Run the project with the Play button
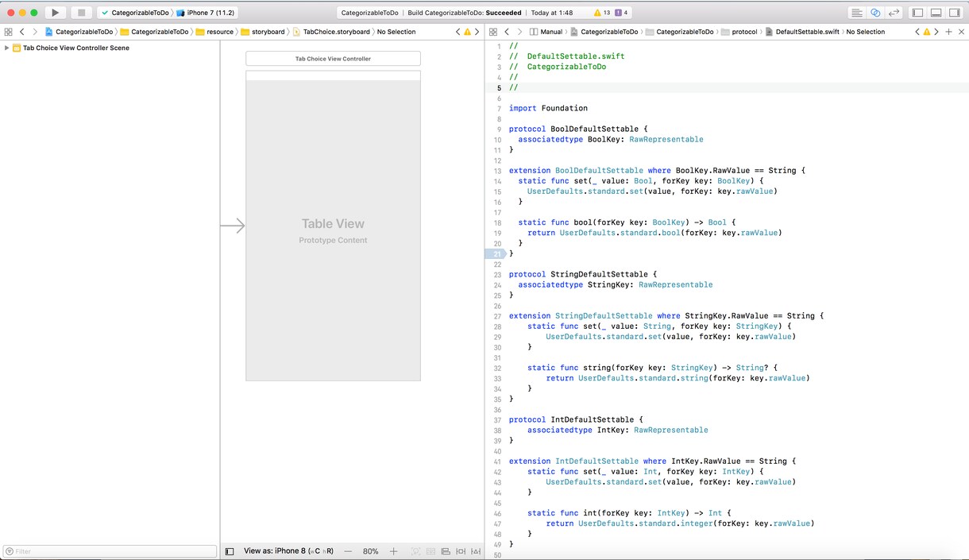 click(55, 13)
